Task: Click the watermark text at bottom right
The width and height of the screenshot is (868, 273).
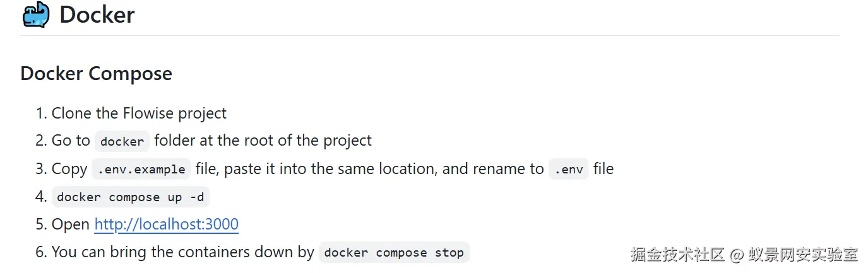Action: pyautogui.click(x=745, y=255)
